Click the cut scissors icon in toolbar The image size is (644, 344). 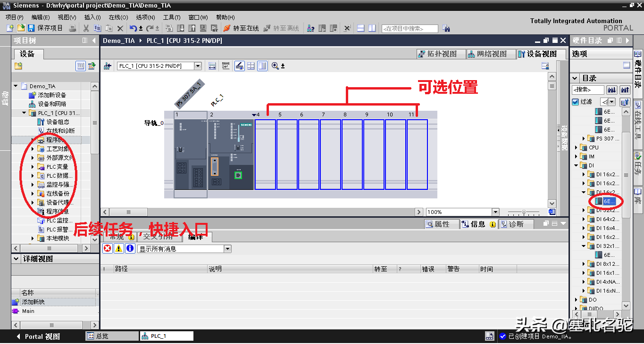[x=86, y=28]
